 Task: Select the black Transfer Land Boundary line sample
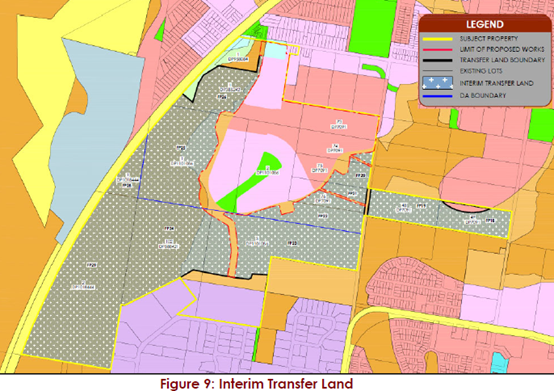coord(438,60)
